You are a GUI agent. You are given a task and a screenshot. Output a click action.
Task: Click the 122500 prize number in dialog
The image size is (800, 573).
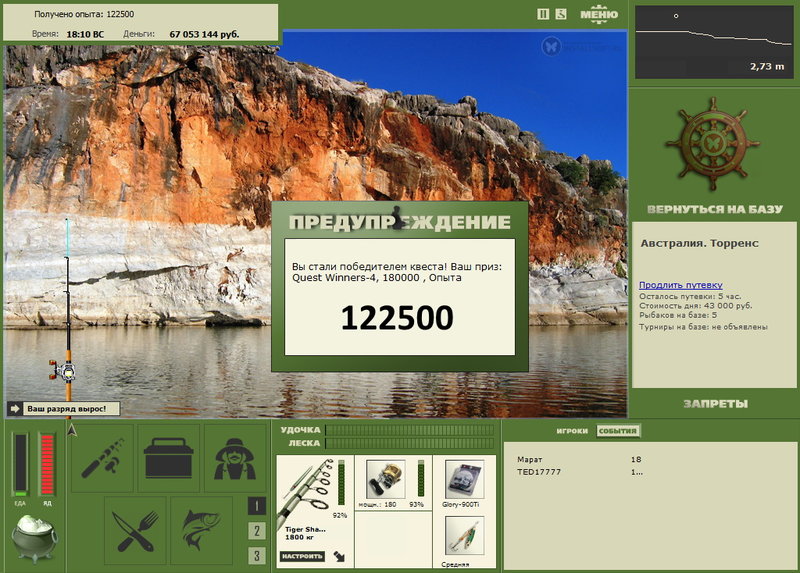point(397,318)
